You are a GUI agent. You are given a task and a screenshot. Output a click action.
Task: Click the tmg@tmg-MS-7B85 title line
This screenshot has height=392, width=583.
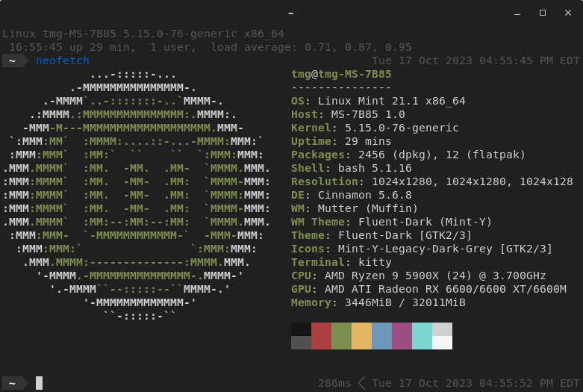click(x=341, y=74)
